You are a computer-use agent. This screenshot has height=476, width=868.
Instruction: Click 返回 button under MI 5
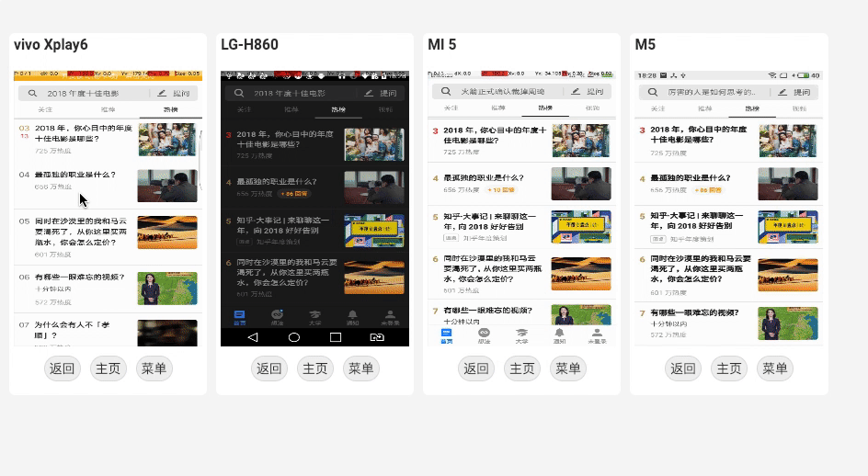(476, 368)
